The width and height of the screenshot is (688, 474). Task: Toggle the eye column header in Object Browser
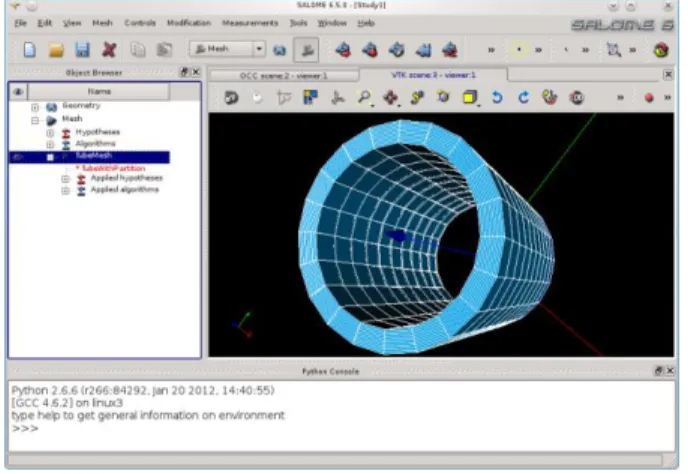18,92
